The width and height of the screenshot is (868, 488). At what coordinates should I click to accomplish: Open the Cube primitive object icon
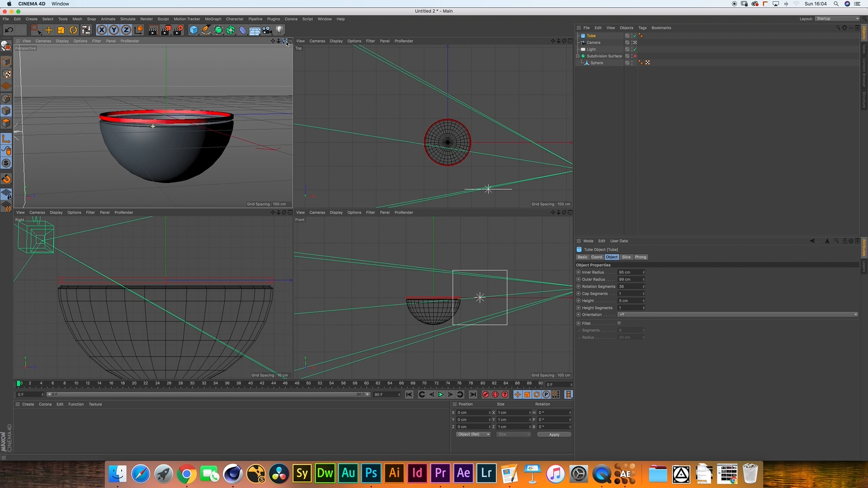[193, 30]
